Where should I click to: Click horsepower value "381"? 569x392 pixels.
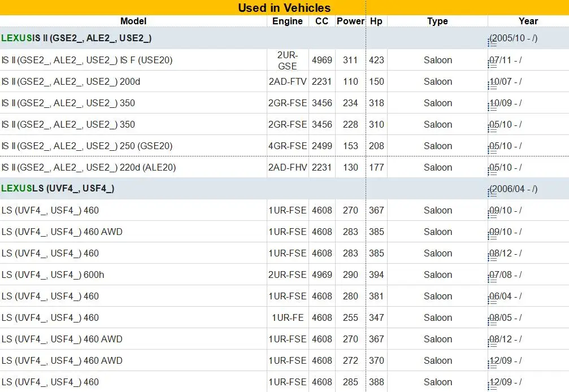[376, 297]
